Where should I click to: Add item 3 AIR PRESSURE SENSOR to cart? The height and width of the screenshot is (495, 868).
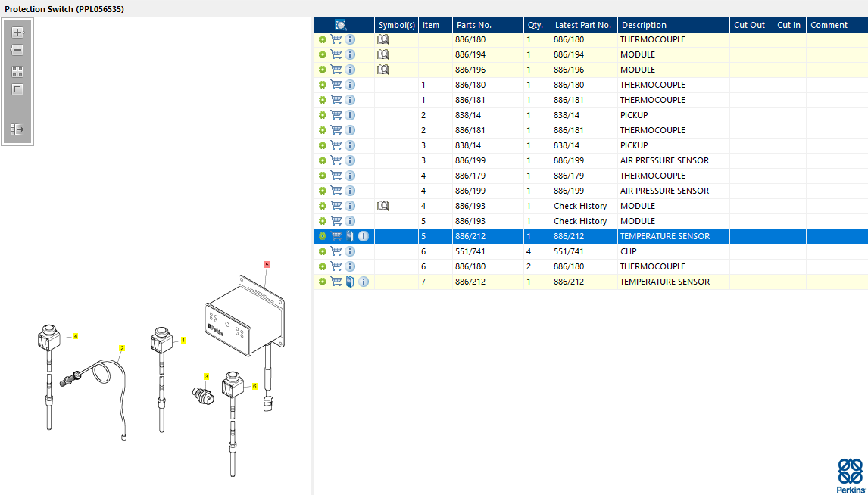336,160
